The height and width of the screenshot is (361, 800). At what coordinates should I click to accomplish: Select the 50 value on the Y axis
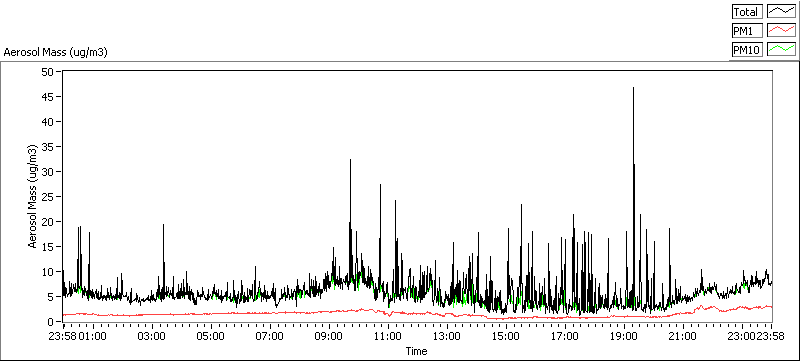pos(48,71)
